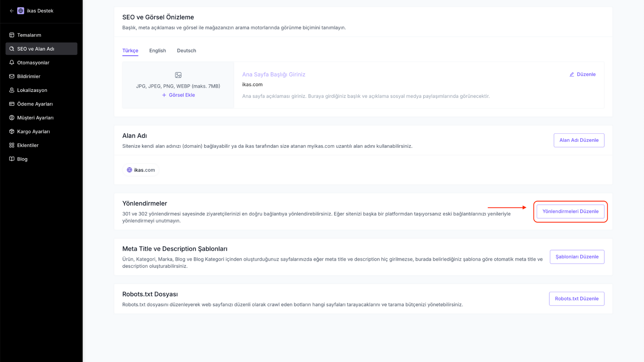Open Ödeme Ayarları settings
644x362 pixels.
point(41,104)
